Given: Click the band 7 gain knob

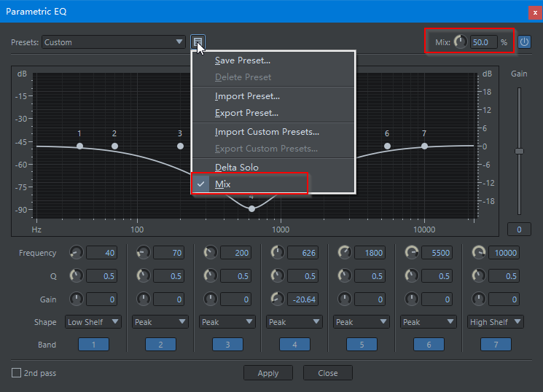Looking at the screenshot, I should click(479, 299).
